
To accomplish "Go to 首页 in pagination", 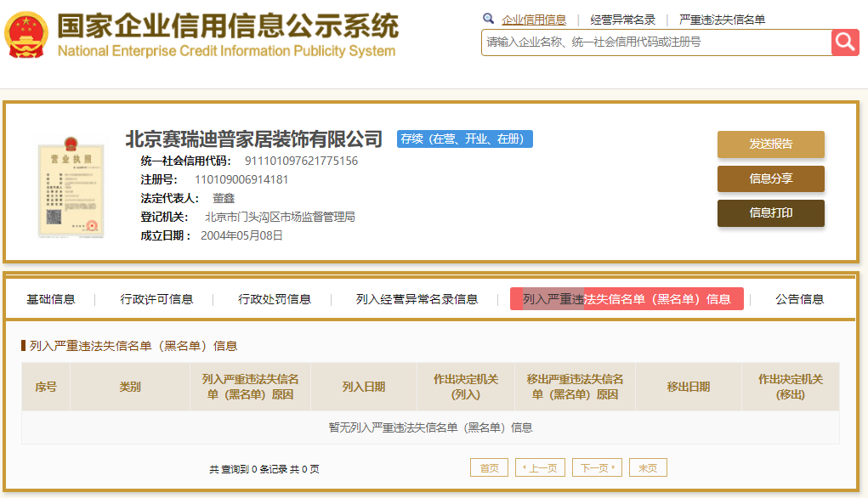I will [x=490, y=467].
